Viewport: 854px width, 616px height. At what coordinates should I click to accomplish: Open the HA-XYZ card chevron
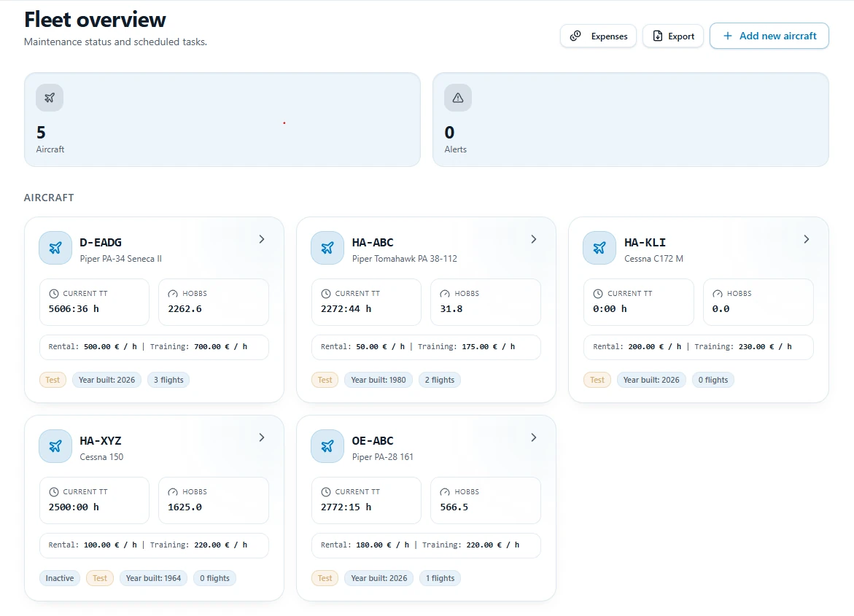pos(262,437)
